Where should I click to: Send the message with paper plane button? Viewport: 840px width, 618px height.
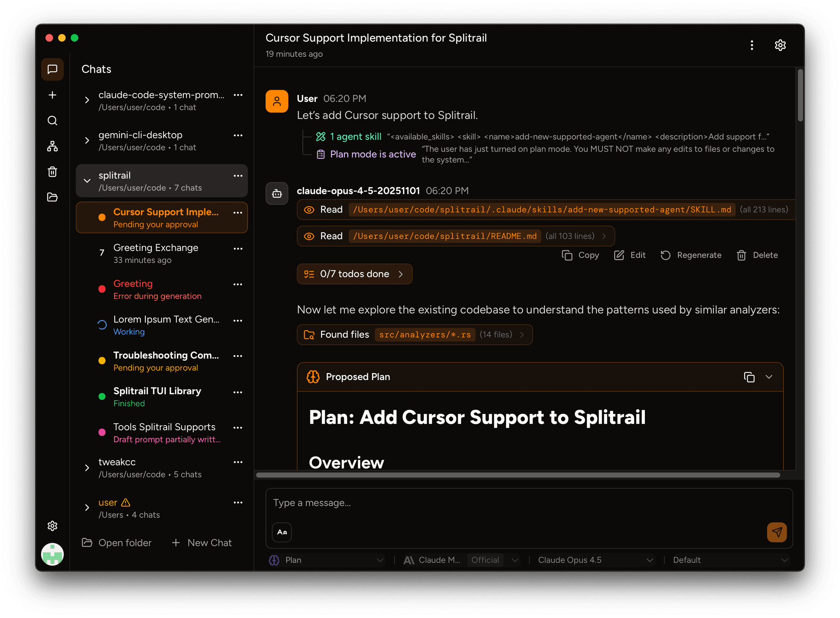[x=777, y=532]
